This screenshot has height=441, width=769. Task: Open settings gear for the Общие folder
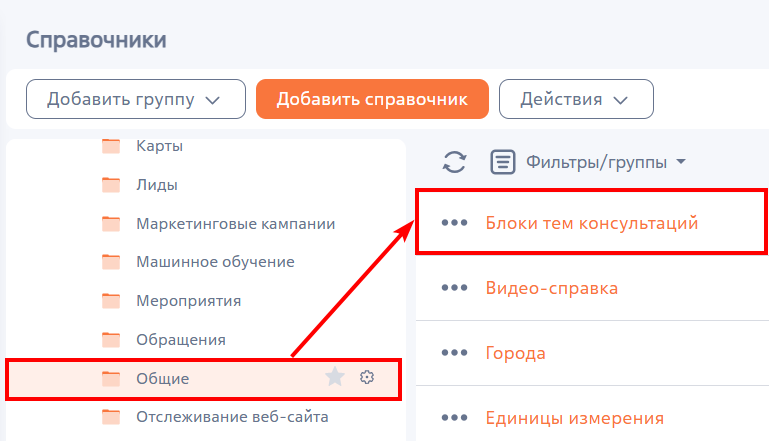point(367,377)
